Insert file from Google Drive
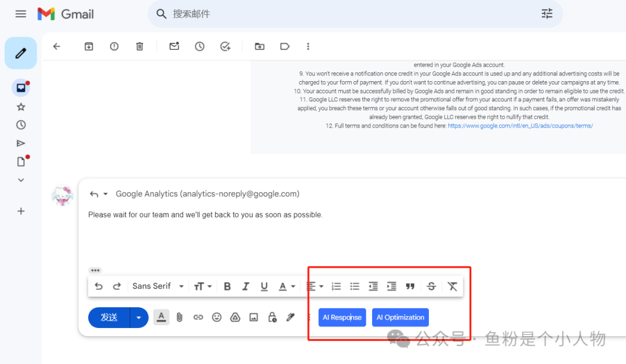Screen dimensions: 626x364 235,317
